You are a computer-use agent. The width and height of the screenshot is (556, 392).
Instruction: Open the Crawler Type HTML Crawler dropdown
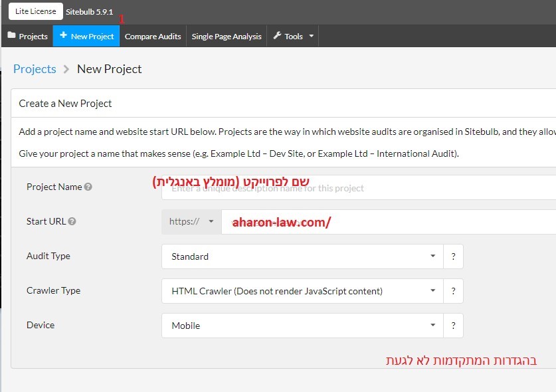click(302, 291)
